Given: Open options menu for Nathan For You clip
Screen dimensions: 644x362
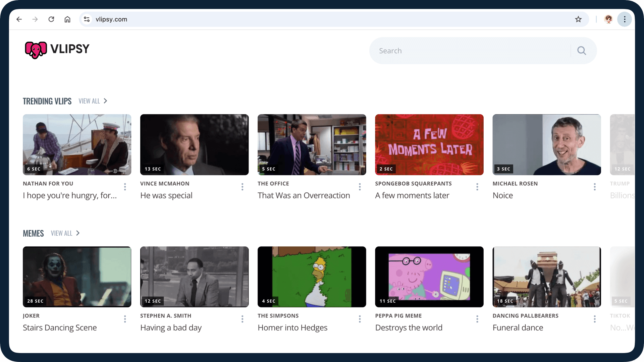Looking at the screenshot, I should 125,187.
